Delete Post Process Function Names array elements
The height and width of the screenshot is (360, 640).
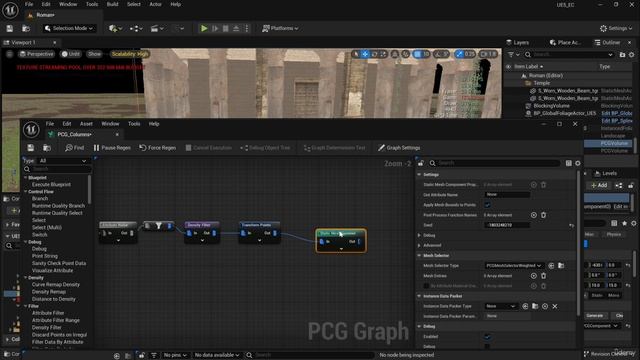click(x=543, y=215)
